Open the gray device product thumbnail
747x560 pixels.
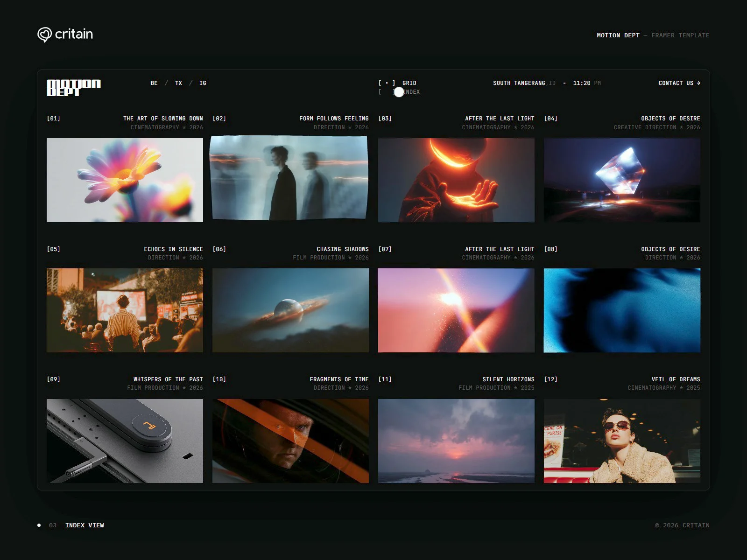[x=125, y=441]
